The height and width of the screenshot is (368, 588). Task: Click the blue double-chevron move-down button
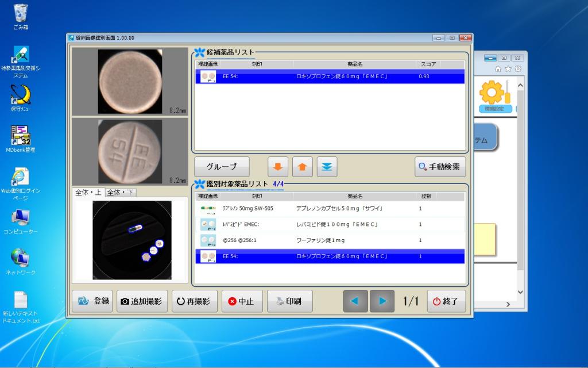327,167
